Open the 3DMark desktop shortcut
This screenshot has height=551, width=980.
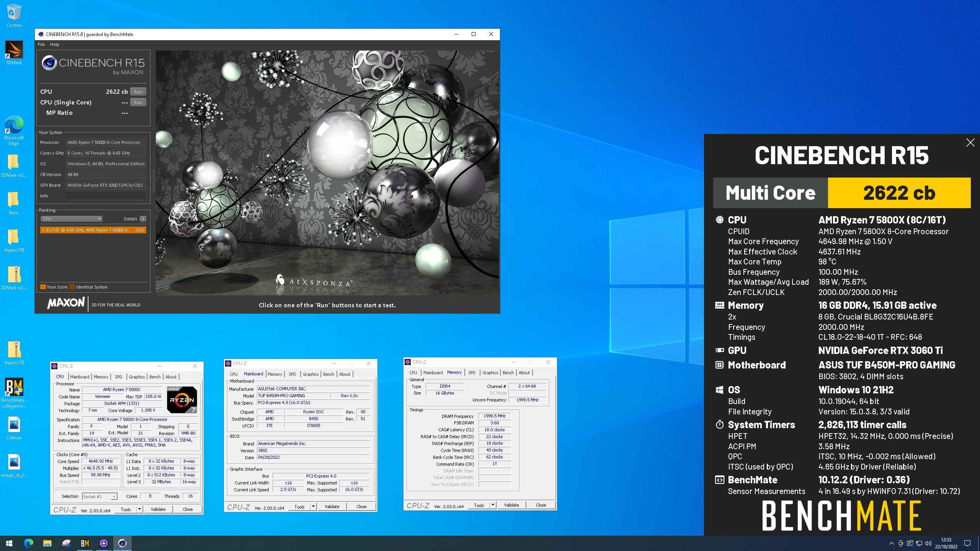[14, 52]
